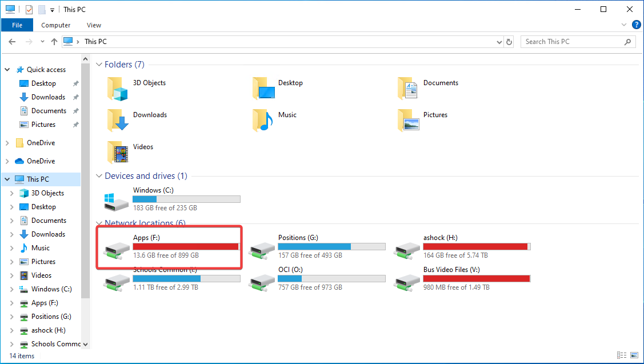644x364 pixels.
Task: Click the Help question mark icon
Action: pyautogui.click(x=636, y=25)
